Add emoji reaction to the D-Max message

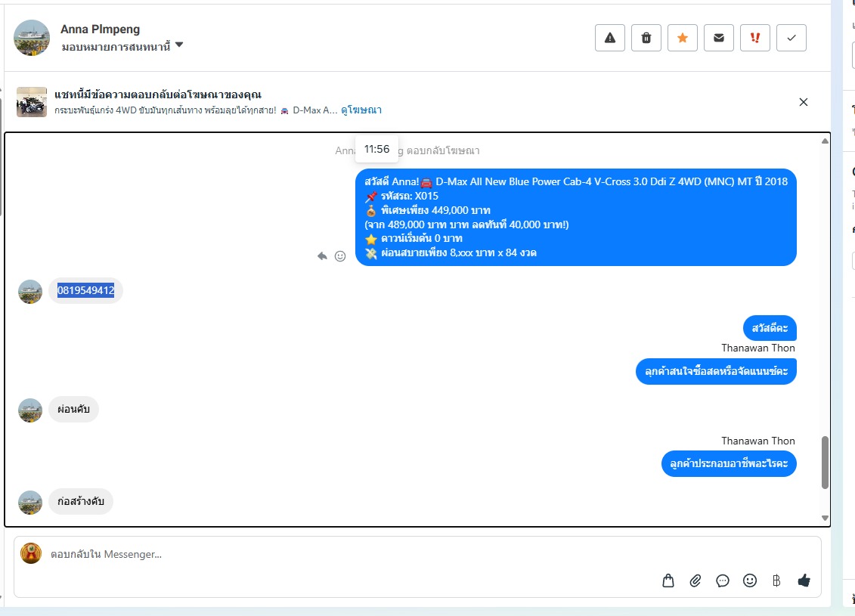[x=340, y=256]
